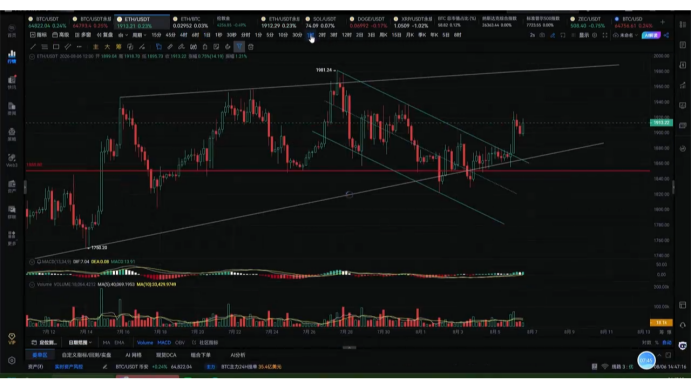Toggle the MACD indicator legend visibility

pyautogui.click(x=32, y=262)
